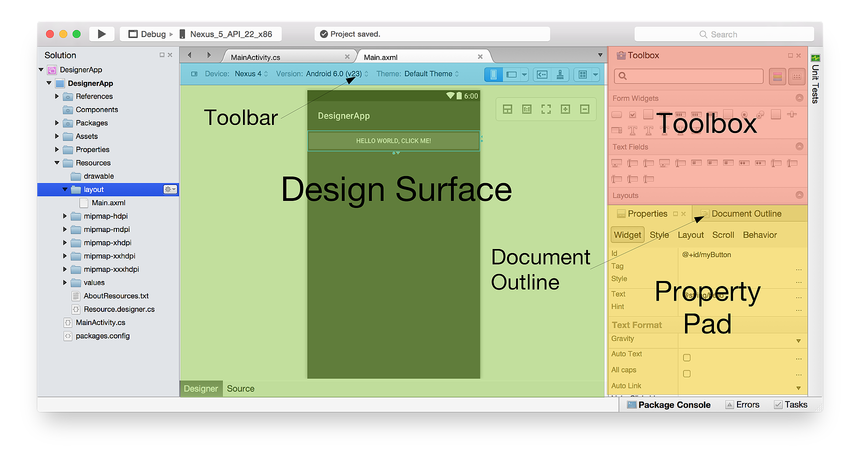The height and width of the screenshot is (465, 860).
Task: Open the Gravity dropdown arrow
Action: (x=799, y=341)
